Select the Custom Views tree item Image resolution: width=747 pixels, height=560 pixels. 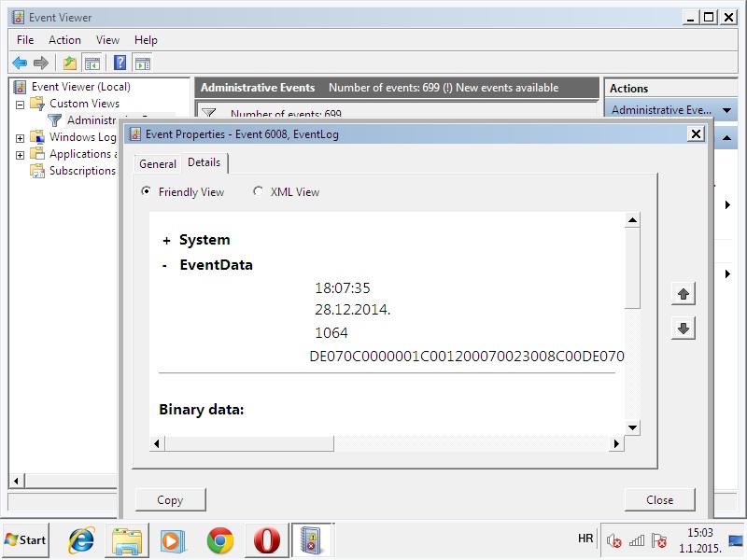pos(84,104)
